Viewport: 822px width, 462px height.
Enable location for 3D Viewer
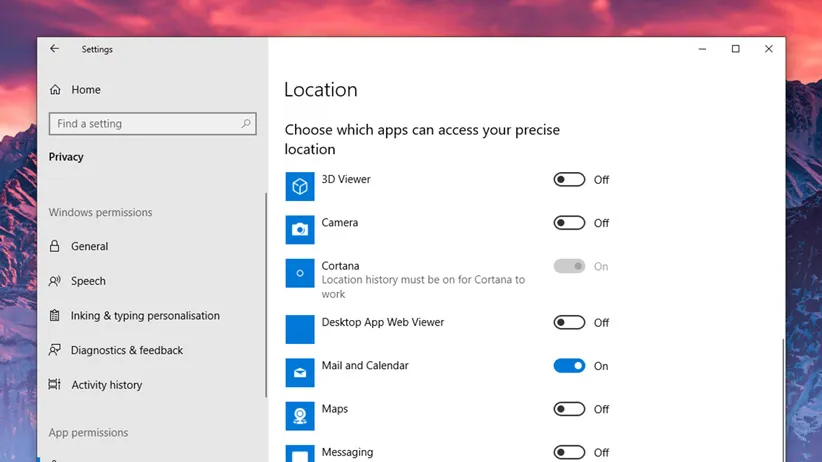[x=569, y=180]
